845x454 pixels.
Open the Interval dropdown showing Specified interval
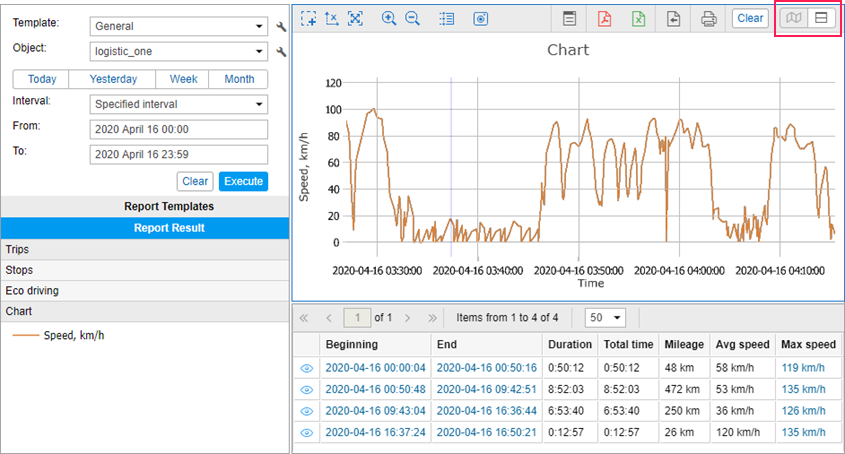(179, 104)
